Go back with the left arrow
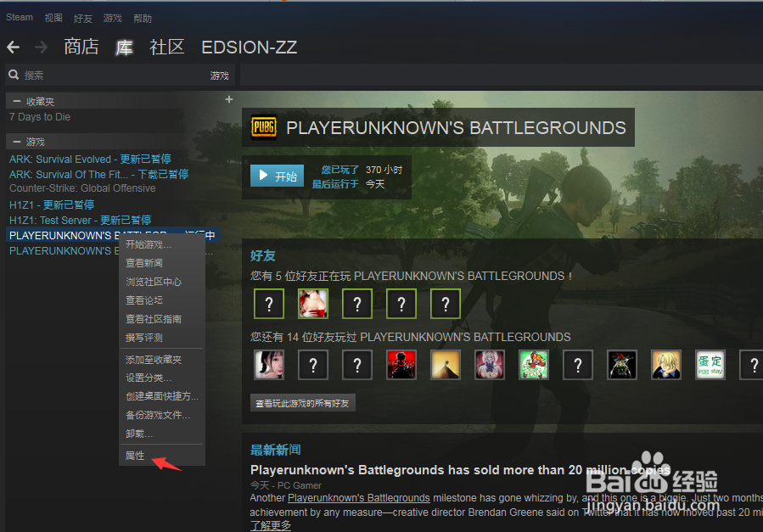This screenshot has height=532, width=763. pos(13,48)
